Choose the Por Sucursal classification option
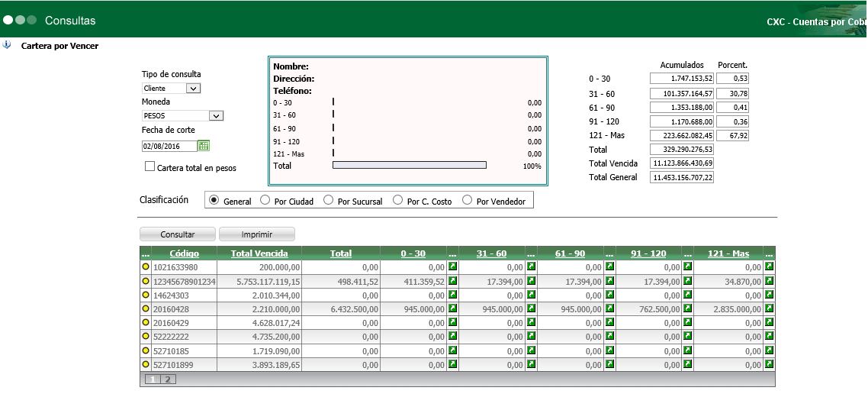The image size is (868, 410). [328, 200]
